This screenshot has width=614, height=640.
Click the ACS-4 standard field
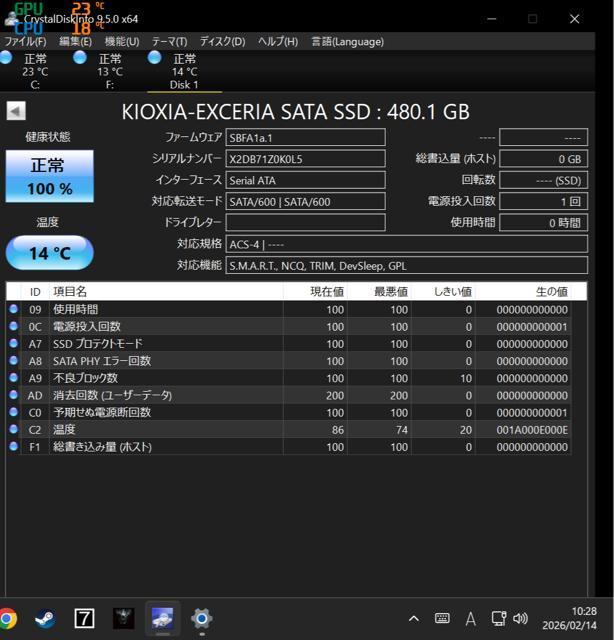(407, 244)
